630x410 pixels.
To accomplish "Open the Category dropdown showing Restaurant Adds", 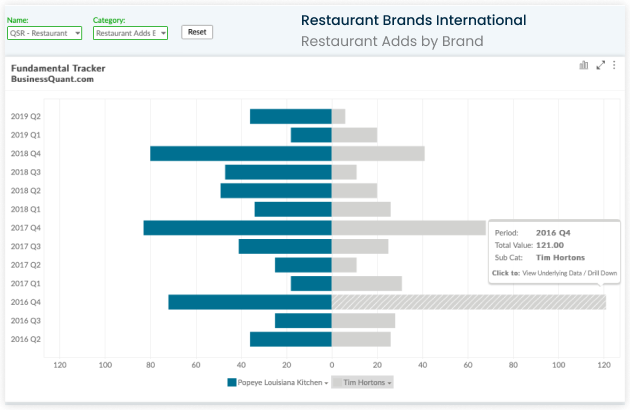I will coord(130,33).
